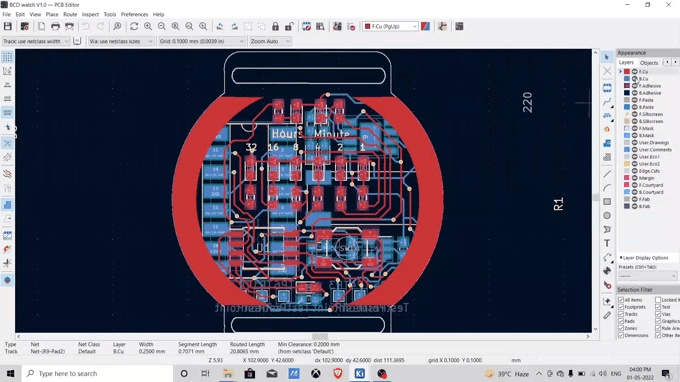Open the scripting console icon

pos(459,26)
